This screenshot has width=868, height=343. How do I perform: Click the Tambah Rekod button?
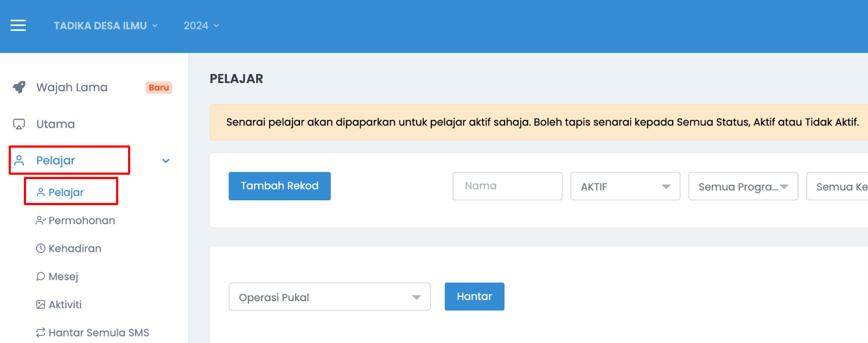click(280, 186)
